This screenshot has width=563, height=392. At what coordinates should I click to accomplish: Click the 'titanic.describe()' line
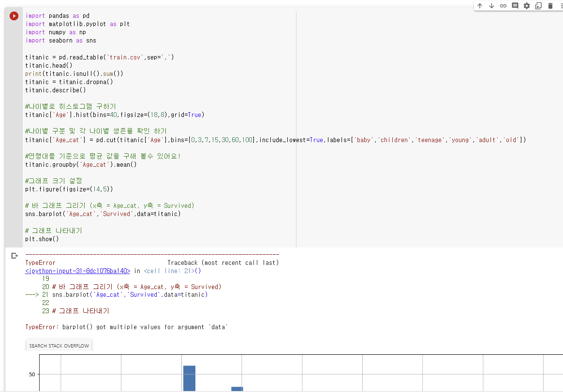pos(56,90)
